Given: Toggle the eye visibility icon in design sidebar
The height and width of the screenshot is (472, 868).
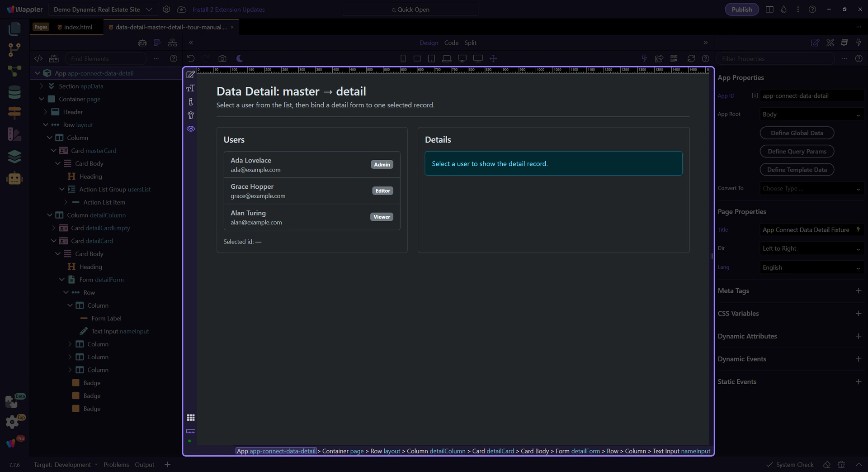Looking at the screenshot, I should click(191, 129).
